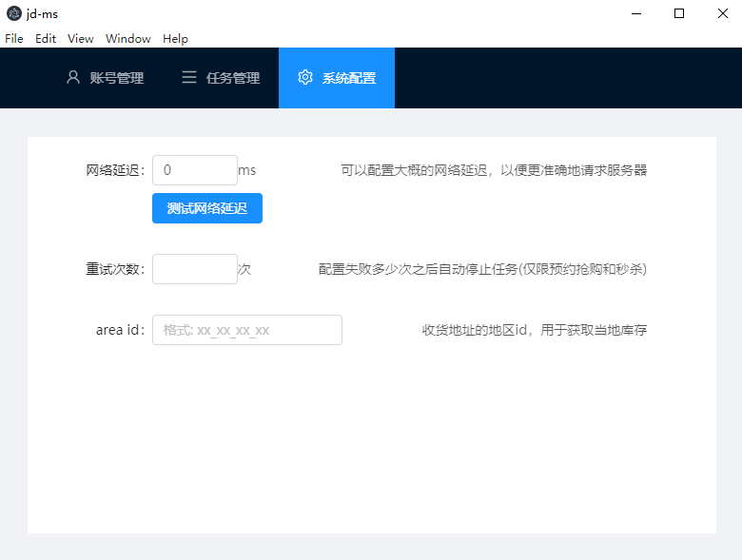The width and height of the screenshot is (742, 560).
Task: Open the File menu
Action: click(x=14, y=39)
